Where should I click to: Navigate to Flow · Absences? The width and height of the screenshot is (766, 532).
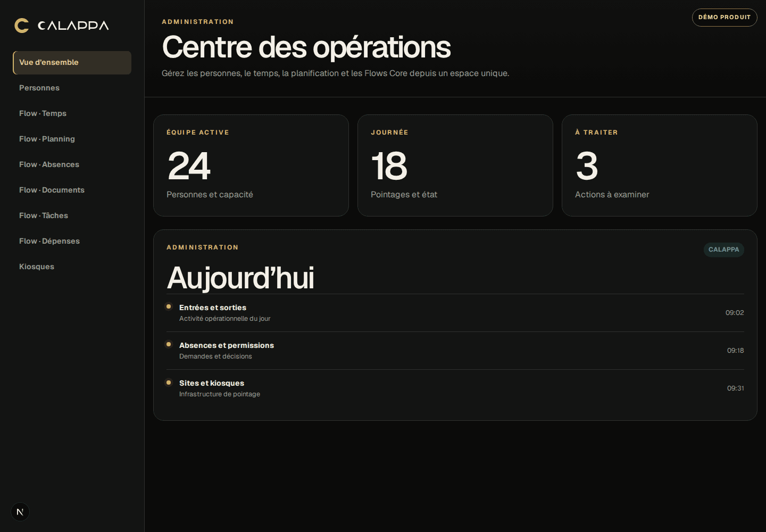[x=72, y=165]
